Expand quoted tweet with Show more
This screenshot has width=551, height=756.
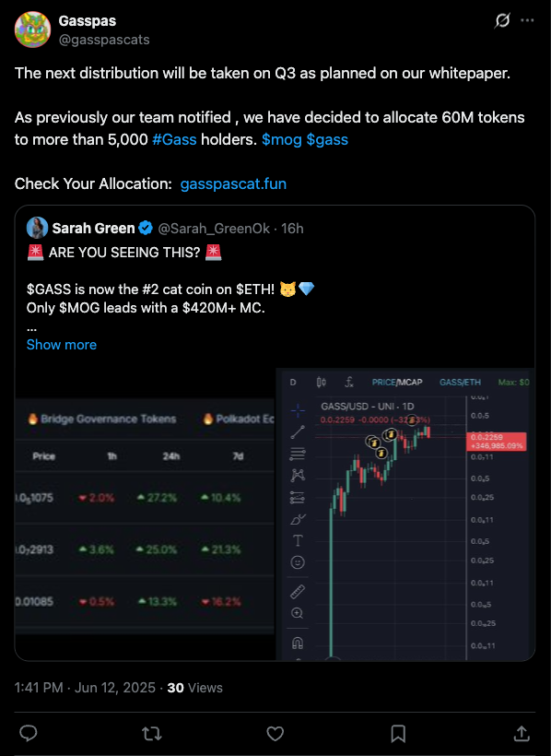point(61,345)
